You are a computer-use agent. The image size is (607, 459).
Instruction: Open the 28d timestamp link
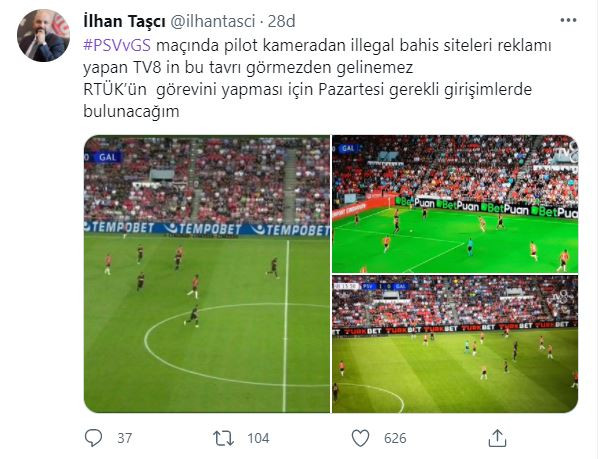(x=281, y=21)
